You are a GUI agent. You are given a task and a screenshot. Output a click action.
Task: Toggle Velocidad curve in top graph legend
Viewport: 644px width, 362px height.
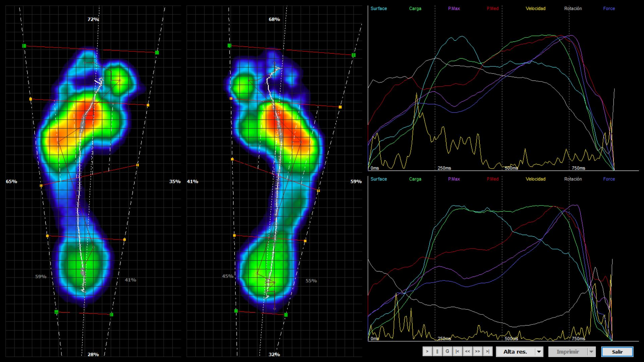[x=535, y=9]
